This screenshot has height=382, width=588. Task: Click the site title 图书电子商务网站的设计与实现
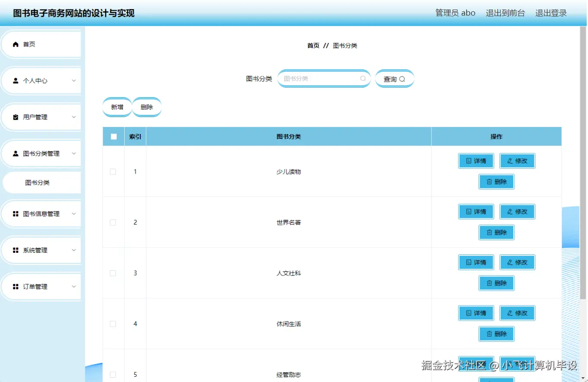pos(74,13)
